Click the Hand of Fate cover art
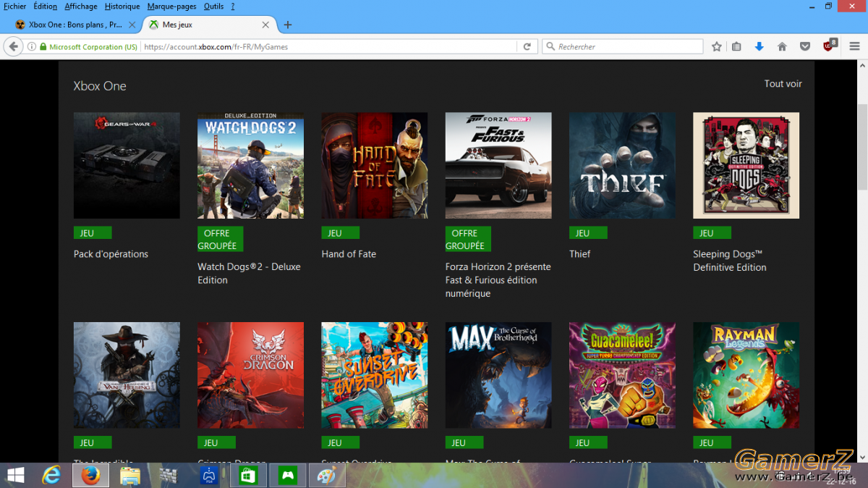This screenshot has height=488, width=868. click(375, 165)
